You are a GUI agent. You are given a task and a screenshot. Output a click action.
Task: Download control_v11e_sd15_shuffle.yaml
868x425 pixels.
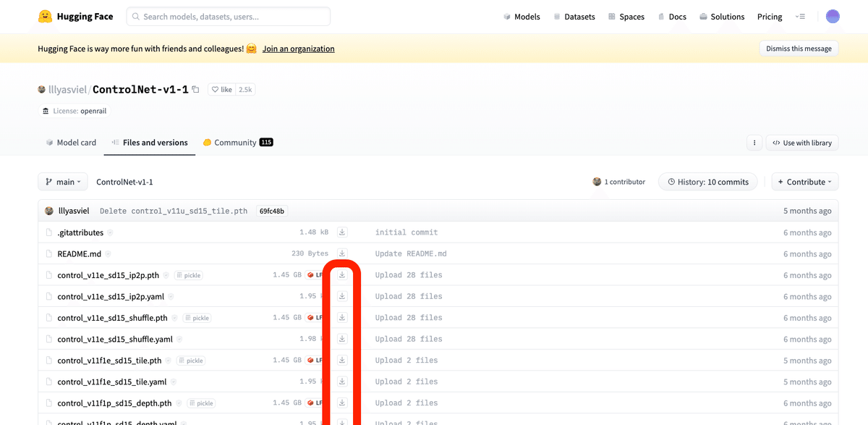coord(342,339)
